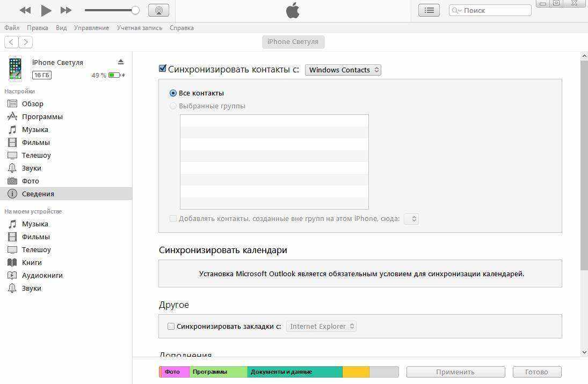Open Аудиокниги on my device
Viewport: 588px width, 384px height.
(42, 275)
